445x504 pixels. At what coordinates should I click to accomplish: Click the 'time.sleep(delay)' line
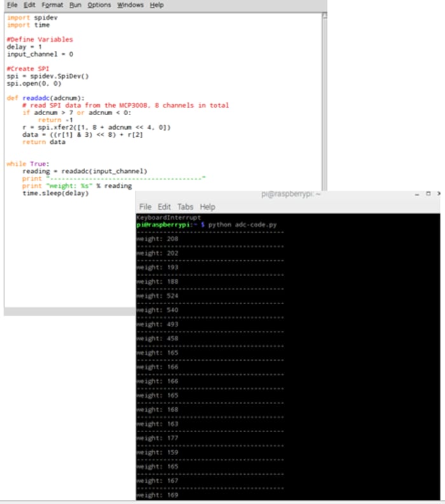[55, 193]
